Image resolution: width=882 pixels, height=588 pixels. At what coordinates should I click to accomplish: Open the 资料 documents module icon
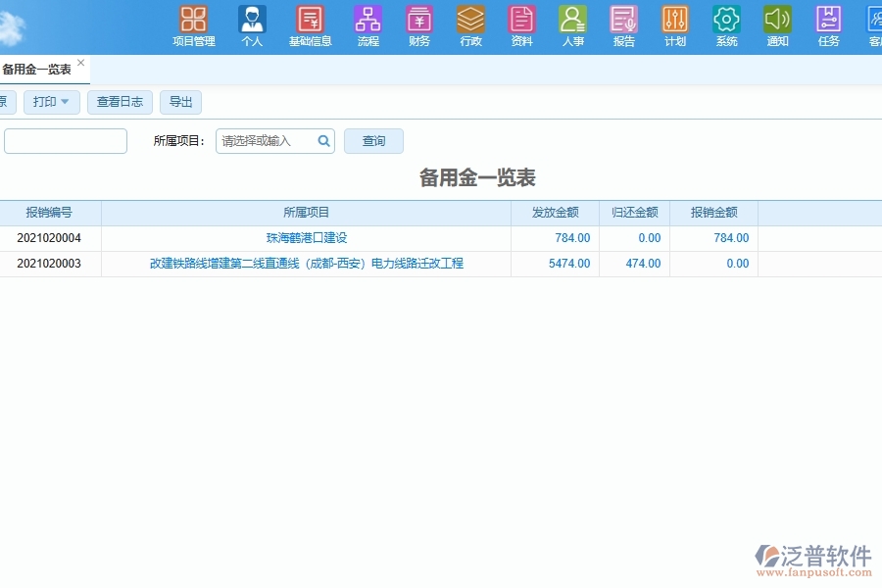[x=521, y=26]
